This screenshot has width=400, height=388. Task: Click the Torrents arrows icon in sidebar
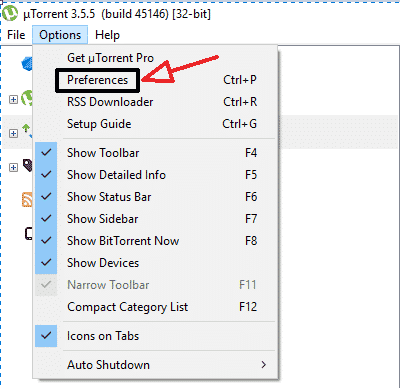[x=27, y=131]
